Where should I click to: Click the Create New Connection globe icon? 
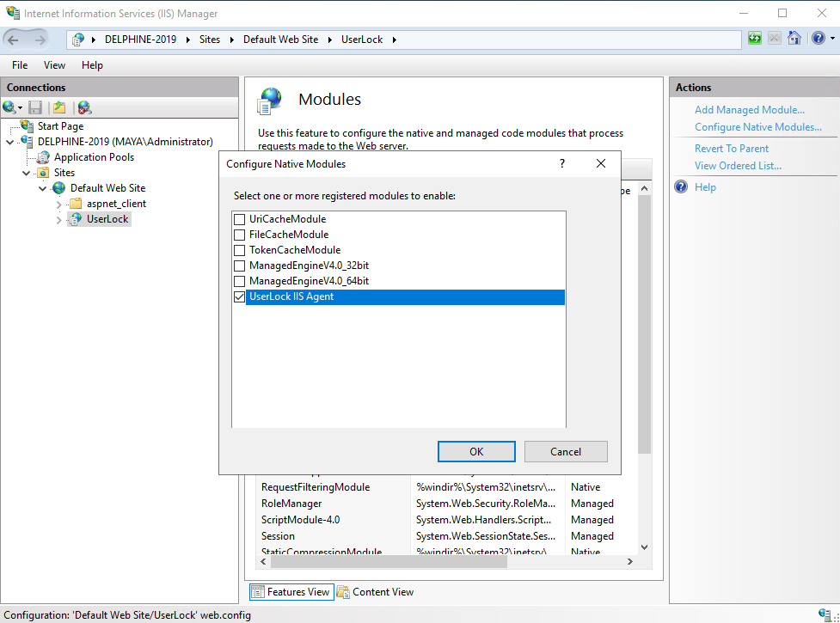pos(9,107)
